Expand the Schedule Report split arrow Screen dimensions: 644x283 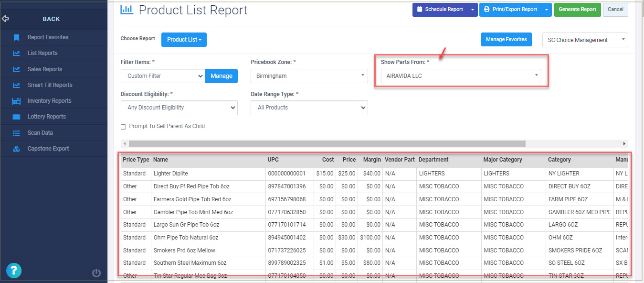click(x=472, y=10)
